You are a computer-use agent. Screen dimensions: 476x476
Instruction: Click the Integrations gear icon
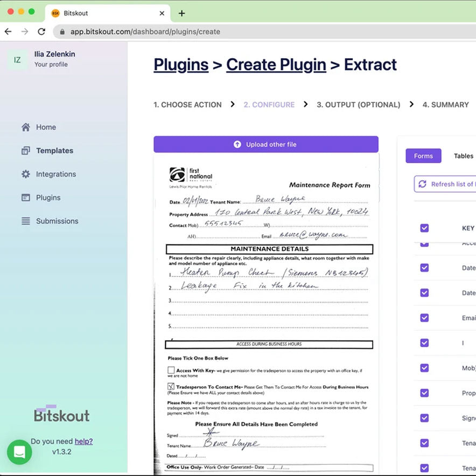[25, 174]
